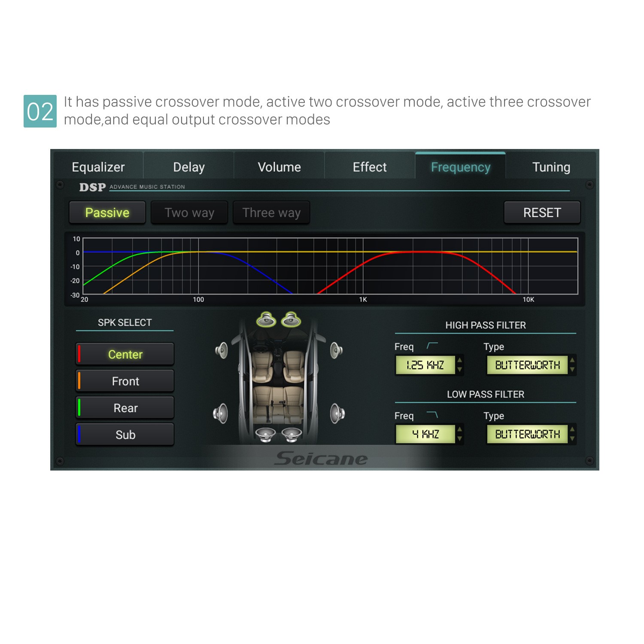Select the Center speaker channel
The width and height of the screenshot is (644, 644).
pos(125,354)
